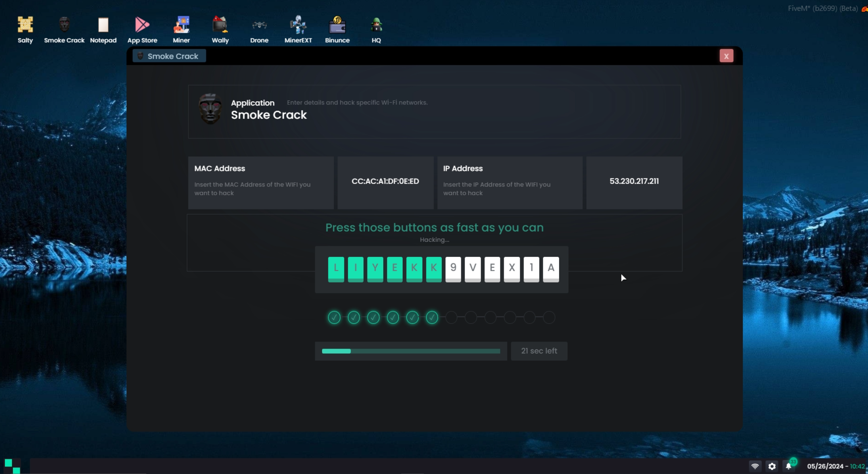Click the green Y key tile
The image size is (868, 474).
(375, 269)
